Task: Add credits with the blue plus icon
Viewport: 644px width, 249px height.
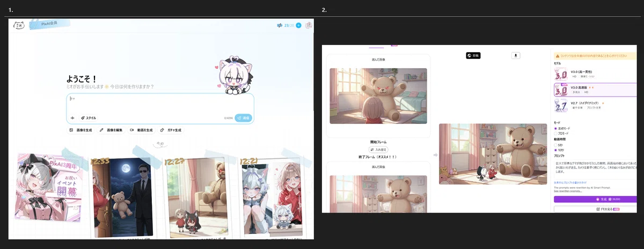Action: (x=298, y=25)
